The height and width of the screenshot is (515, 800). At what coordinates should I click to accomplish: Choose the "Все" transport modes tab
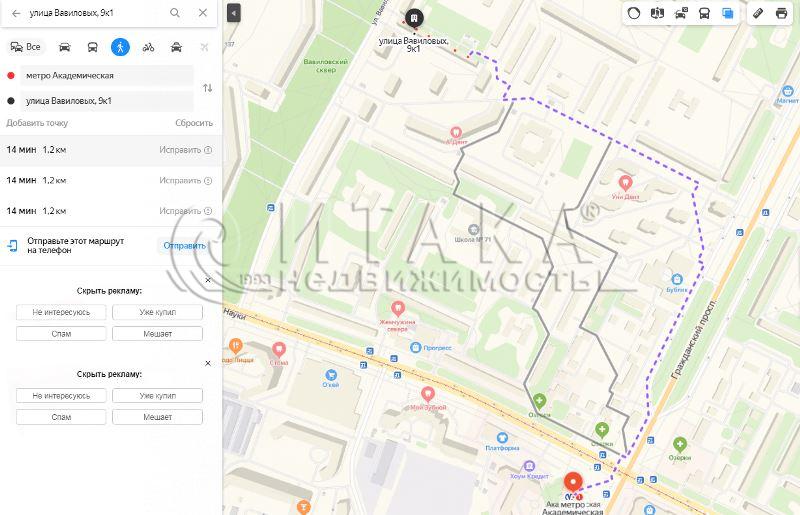point(26,47)
